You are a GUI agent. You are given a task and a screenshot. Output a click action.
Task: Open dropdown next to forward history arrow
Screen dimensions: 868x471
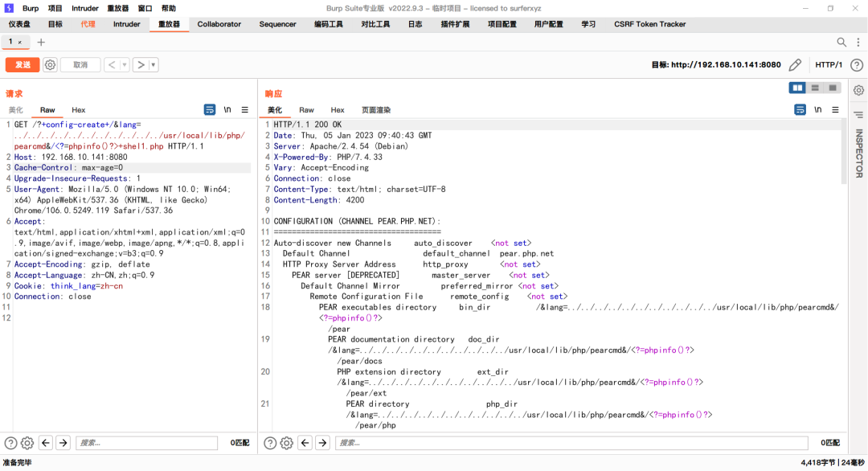154,65
